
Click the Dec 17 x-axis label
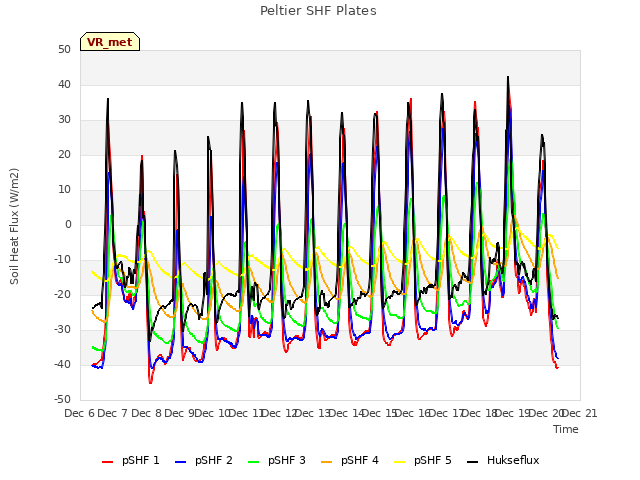(446, 413)
